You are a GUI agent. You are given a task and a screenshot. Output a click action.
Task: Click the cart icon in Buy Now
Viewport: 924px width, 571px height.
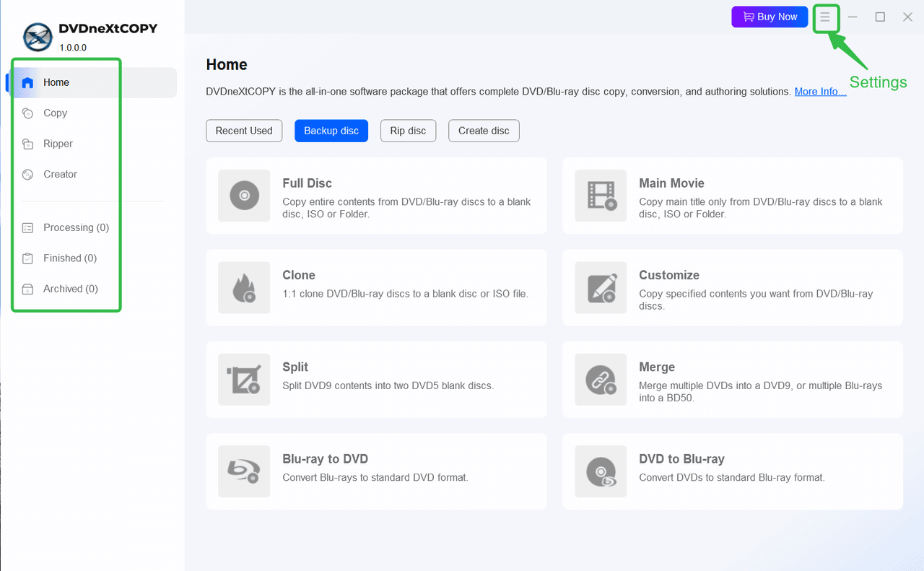pos(748,17)
